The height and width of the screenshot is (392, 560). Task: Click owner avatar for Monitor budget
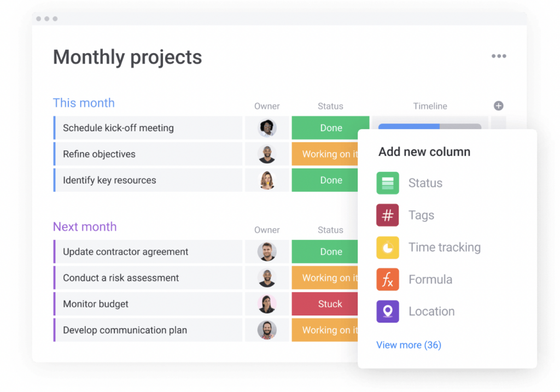click(267, 304)
